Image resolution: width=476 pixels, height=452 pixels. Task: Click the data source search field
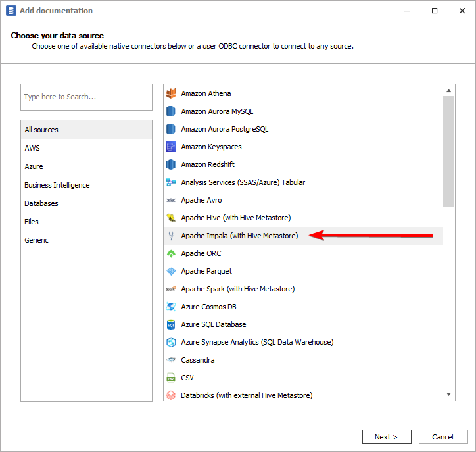point(86,97)
